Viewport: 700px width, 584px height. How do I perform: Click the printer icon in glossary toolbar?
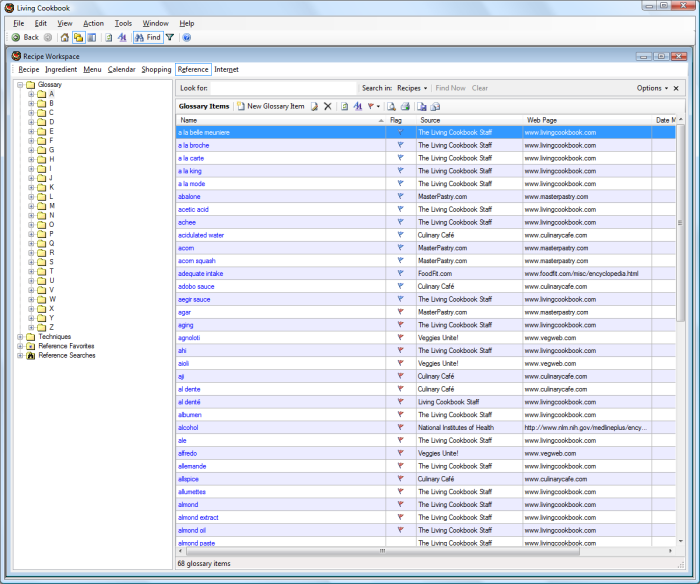(x=405, y=106)
